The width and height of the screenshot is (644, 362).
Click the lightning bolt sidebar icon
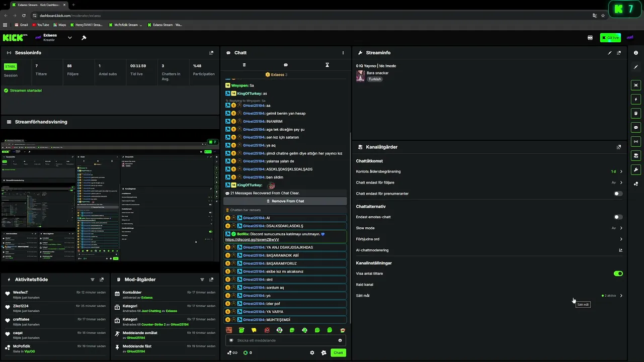coord(636,100)
